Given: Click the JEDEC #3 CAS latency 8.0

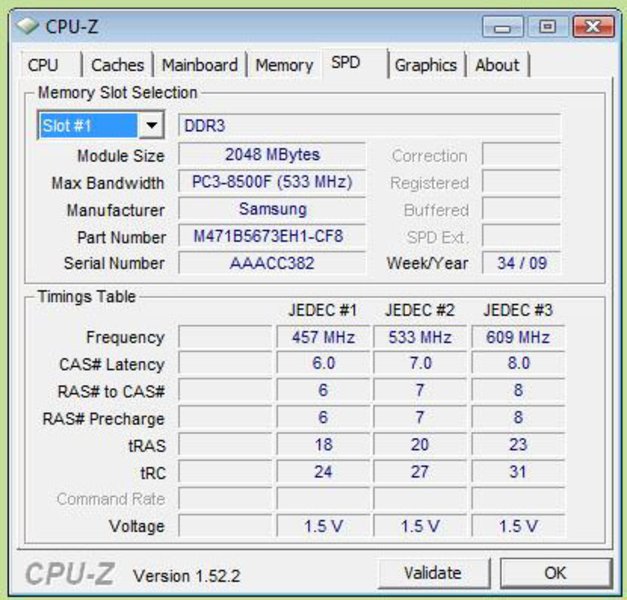Looking at the screenshot, I should [518, 363].
